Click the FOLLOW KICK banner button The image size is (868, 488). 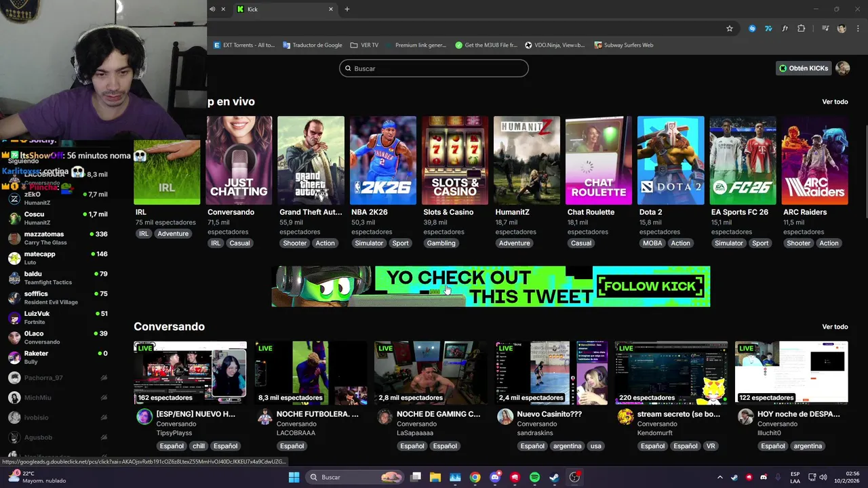point(650,286)
